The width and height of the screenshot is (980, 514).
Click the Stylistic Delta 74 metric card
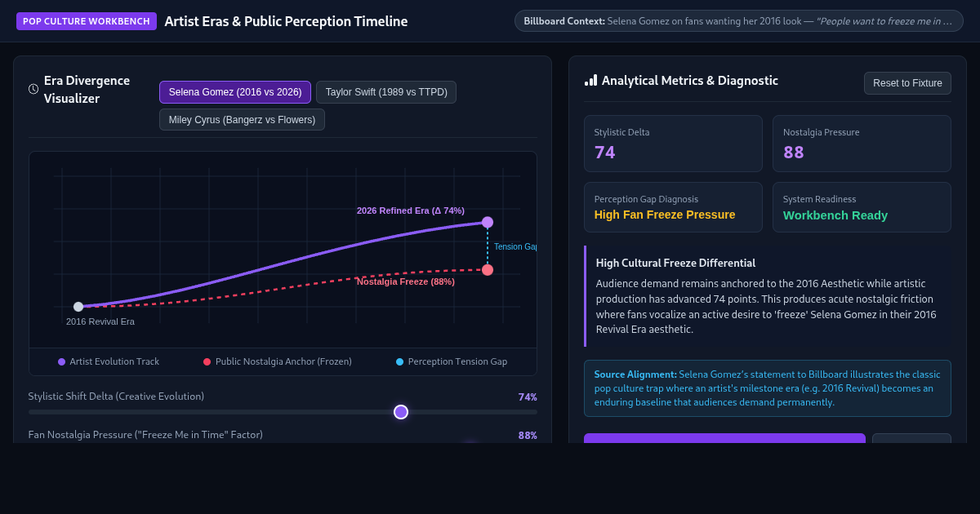point(673,144)
